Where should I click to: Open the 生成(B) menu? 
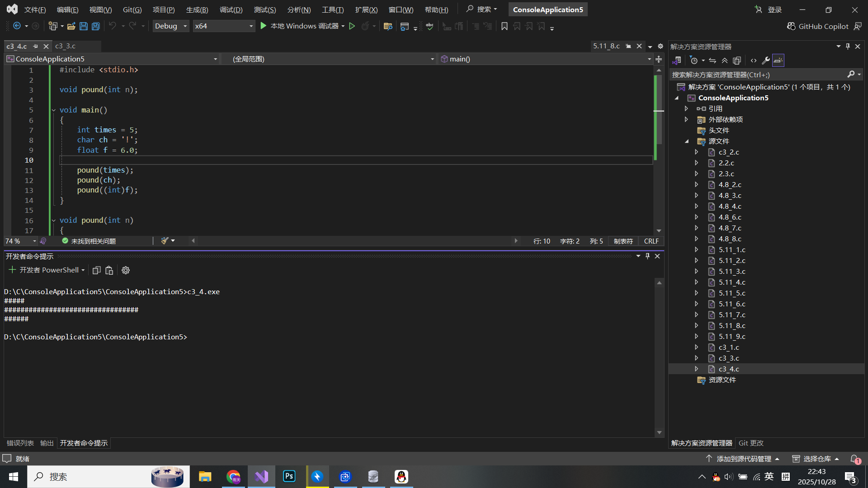point(197,9)
